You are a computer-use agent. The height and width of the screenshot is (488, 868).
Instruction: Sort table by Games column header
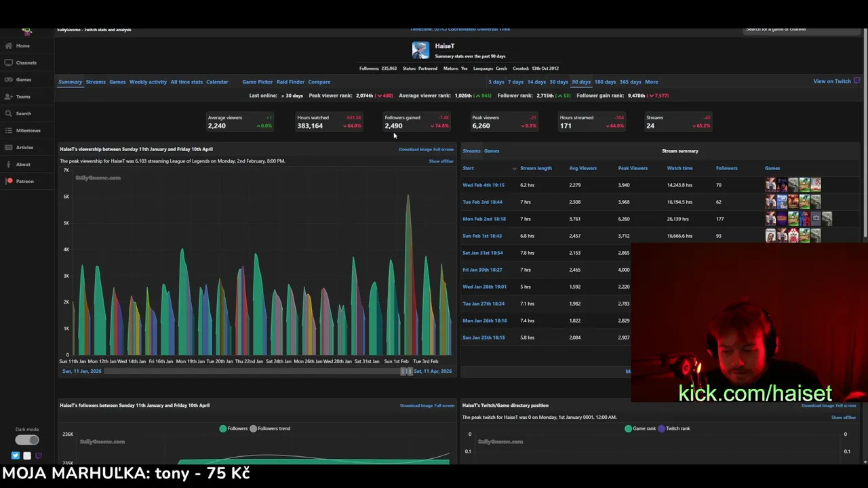pos(772,168)
